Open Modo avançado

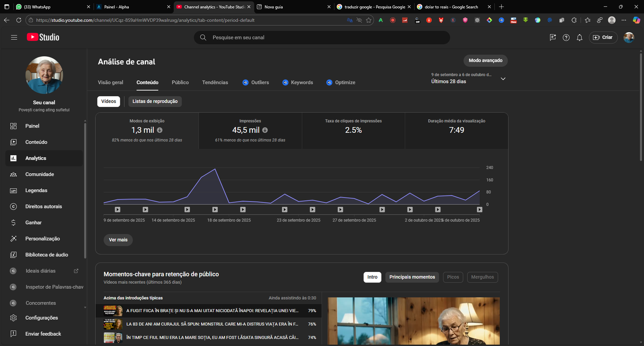485,61
